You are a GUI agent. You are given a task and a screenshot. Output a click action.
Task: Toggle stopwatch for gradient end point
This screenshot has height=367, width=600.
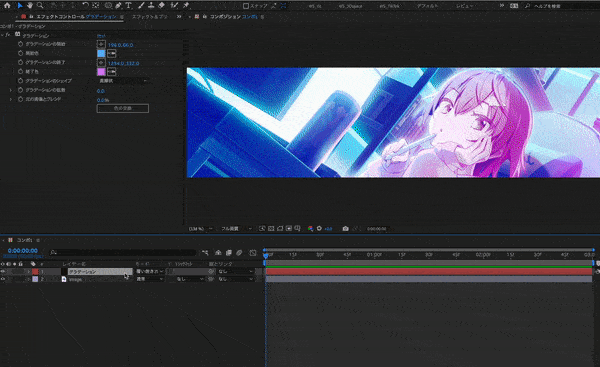pos(20,62)
